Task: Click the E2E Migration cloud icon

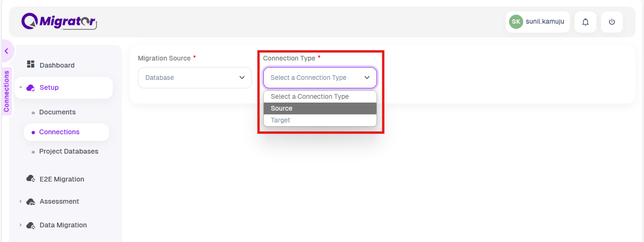Action: click(31, 179)
